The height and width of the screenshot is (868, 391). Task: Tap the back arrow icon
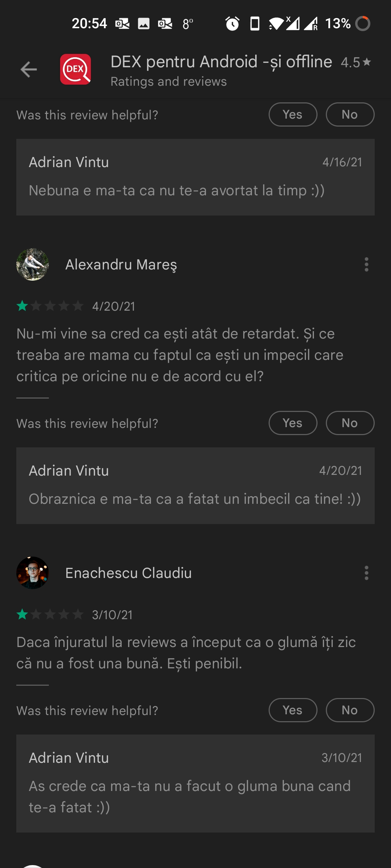pos(29,69)
